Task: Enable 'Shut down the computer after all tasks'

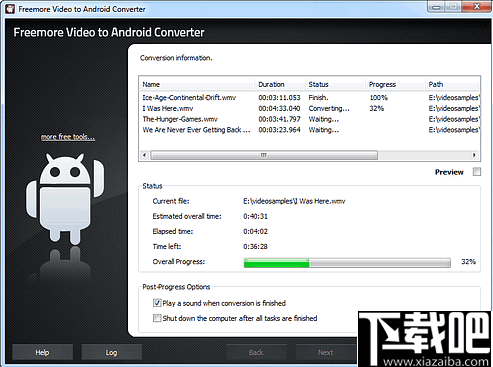Action: pos(157,318)
